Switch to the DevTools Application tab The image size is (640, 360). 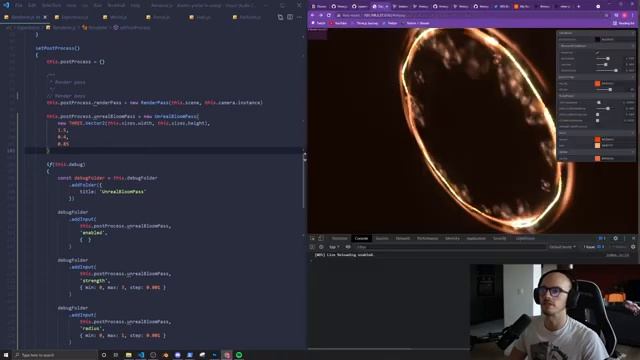[x=476, y=238]
